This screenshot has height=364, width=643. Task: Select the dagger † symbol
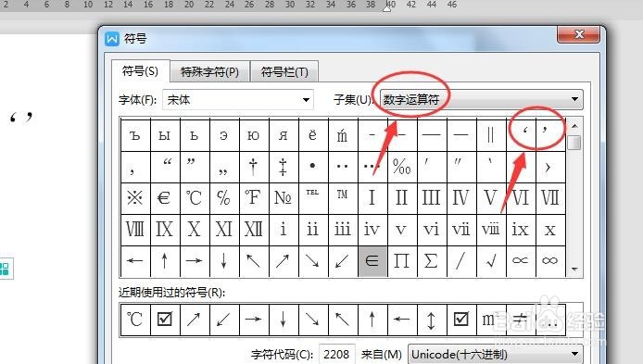pyautogui.click(x=254, y=167)
